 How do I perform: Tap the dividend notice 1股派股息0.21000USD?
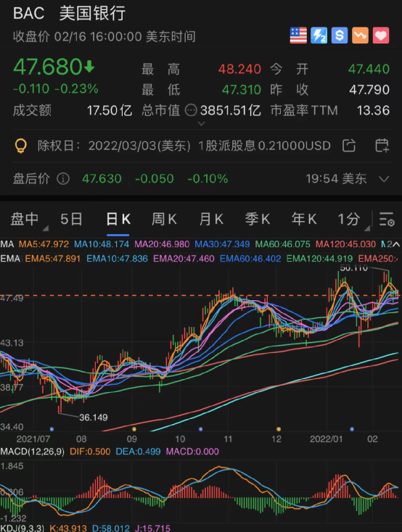pyautogui.click(x=264, y=146)
